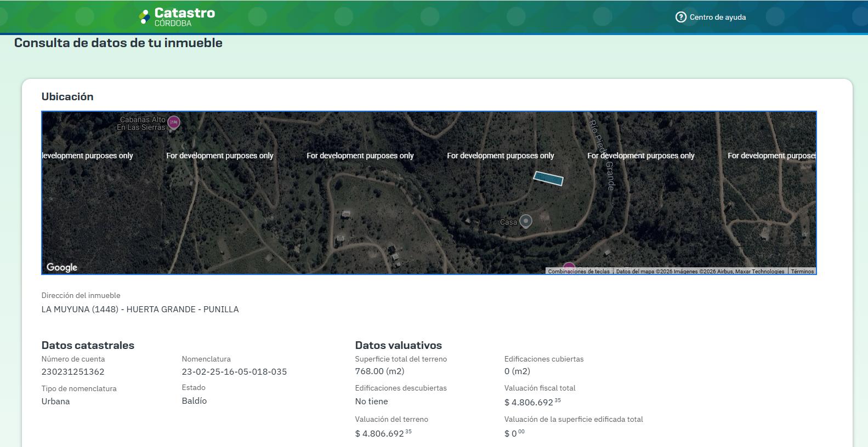Click the Casa location pin on the map
This screenshot has height=447, width=868.
[x=525, y=221]
